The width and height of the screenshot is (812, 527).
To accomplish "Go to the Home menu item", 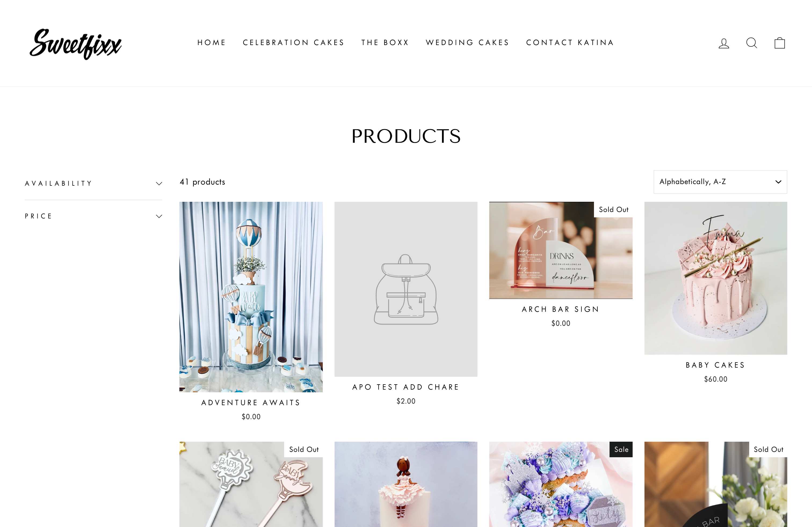I will click(x=212, y=43).
